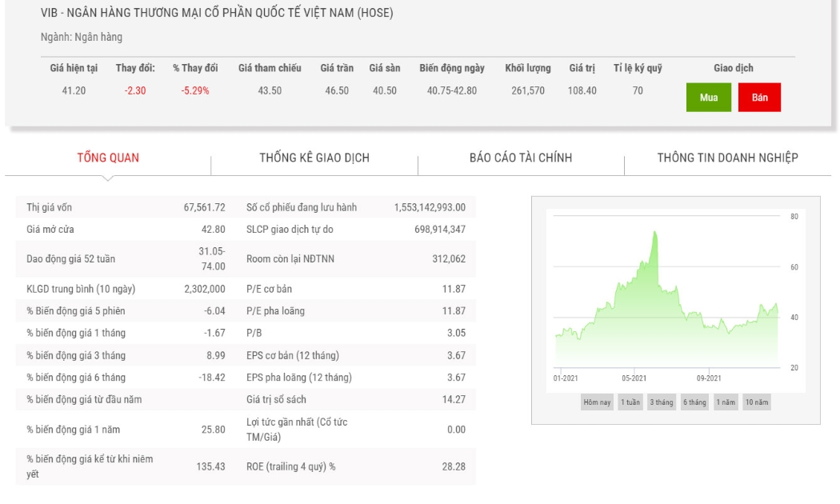This screenshot has height=504, width=840.
Task: Select the Thông Tin Doanh Nghiệp tab
Action: pos(727,158)
